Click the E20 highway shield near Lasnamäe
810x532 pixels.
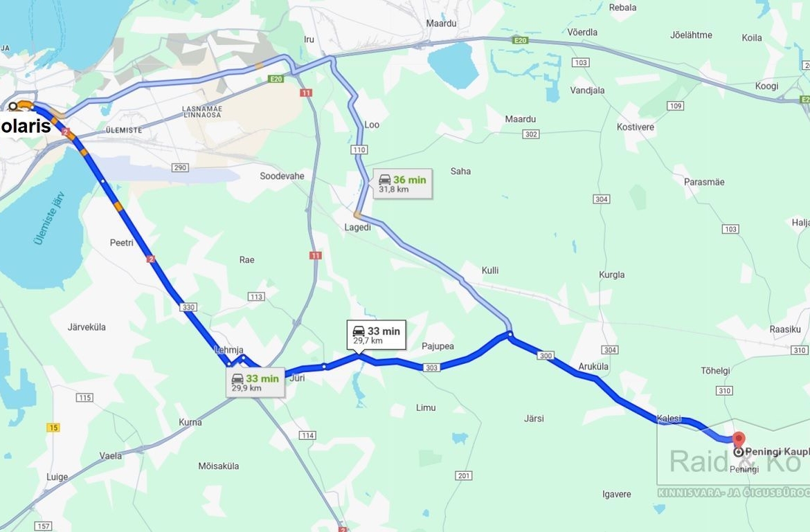pos(276,79)
